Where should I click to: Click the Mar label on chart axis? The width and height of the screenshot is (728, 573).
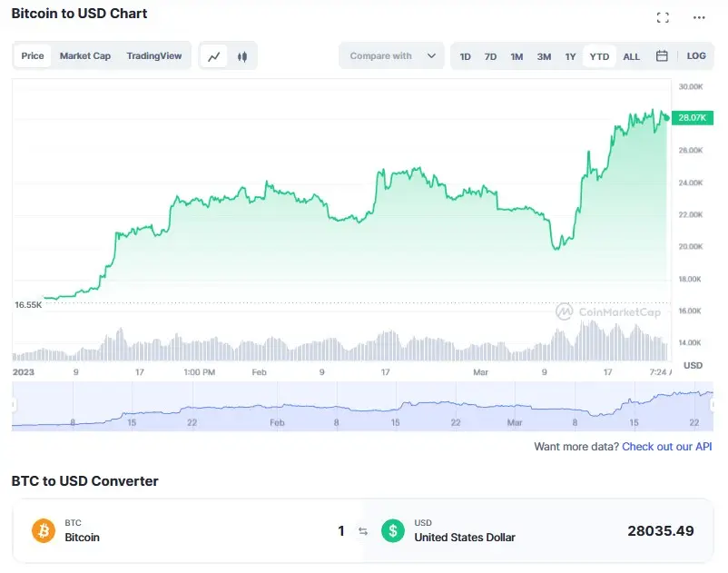(480, 372)
